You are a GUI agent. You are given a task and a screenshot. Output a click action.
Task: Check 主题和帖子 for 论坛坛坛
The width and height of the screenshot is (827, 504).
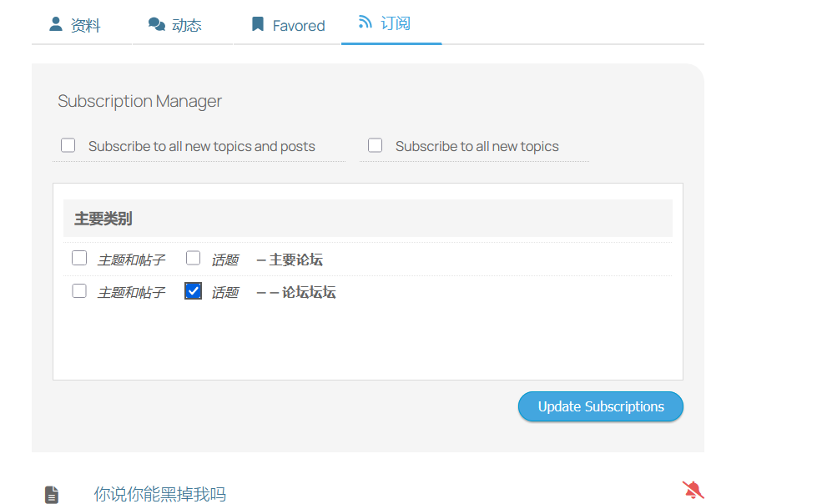pyautogui.click(x=79, y=290)
